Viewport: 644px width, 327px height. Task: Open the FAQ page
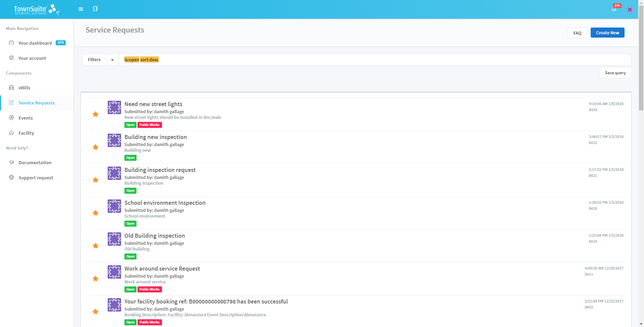577,33
